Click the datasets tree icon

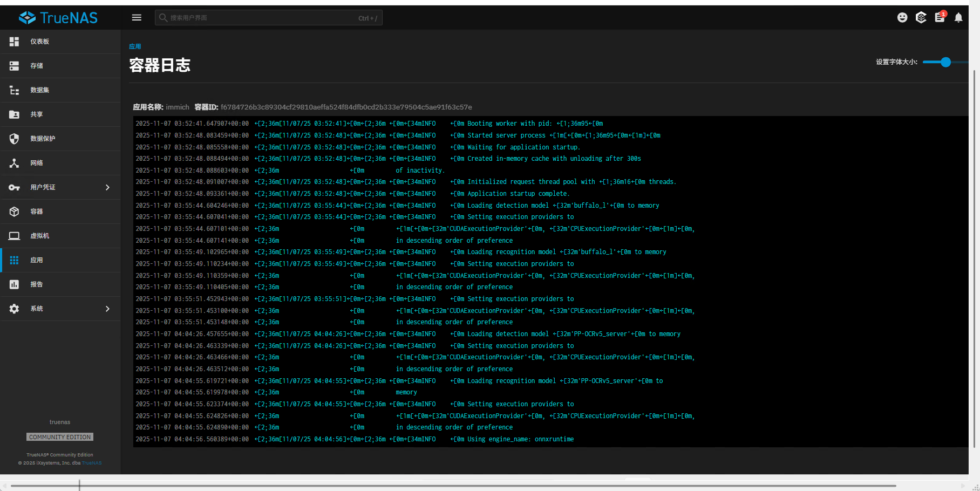pyautogui.click(x=15, y=90)
